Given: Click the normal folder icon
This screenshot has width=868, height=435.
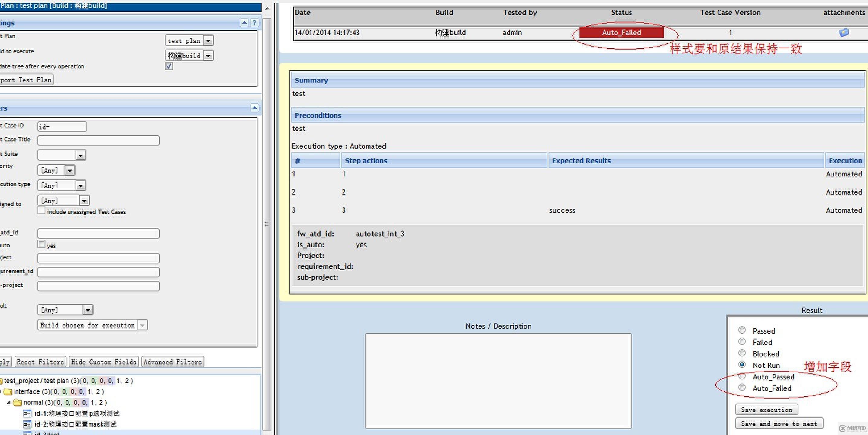Looking at the screenshot, I should pos(18,403).
